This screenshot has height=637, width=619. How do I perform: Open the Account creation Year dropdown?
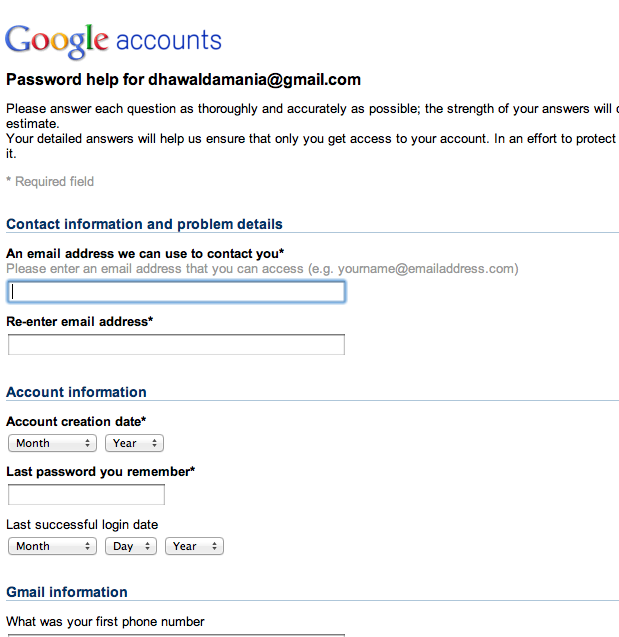(134, 443)
